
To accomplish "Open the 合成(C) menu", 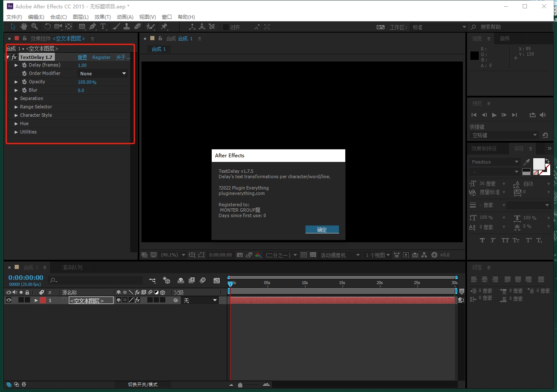I will click(59, 17).
